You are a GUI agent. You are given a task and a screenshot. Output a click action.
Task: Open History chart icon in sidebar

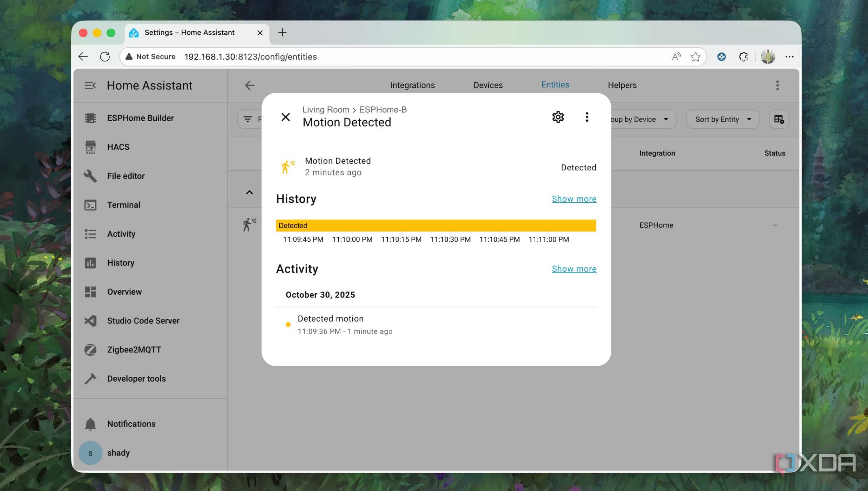pos(90,263)
